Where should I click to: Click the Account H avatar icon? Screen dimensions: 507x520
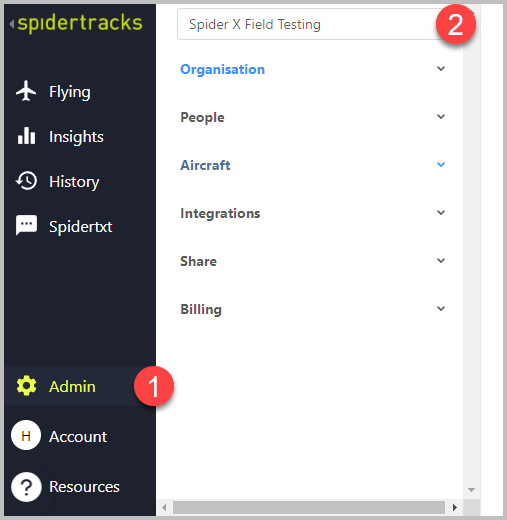coord(26,435)
